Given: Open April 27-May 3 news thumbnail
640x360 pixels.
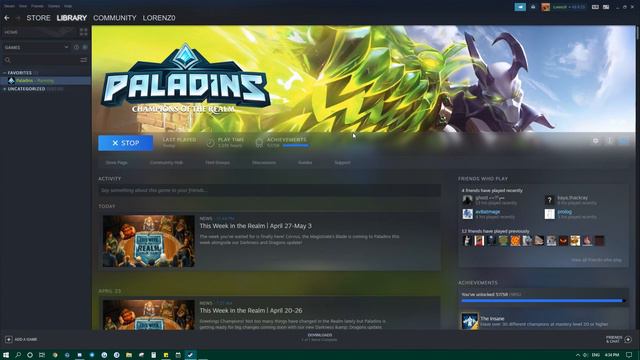Looking at the screenshot, I should click(x=149, y=241).
